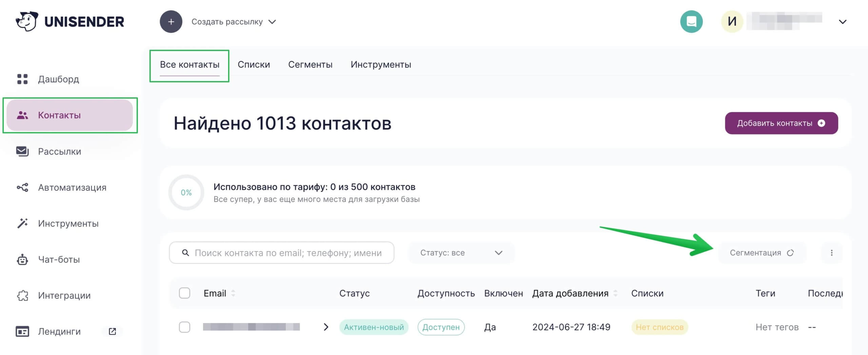Check the first contact row checkbox
Image resolution: width=868 pixels, height=355 pixels.
[x=184, y=327]
